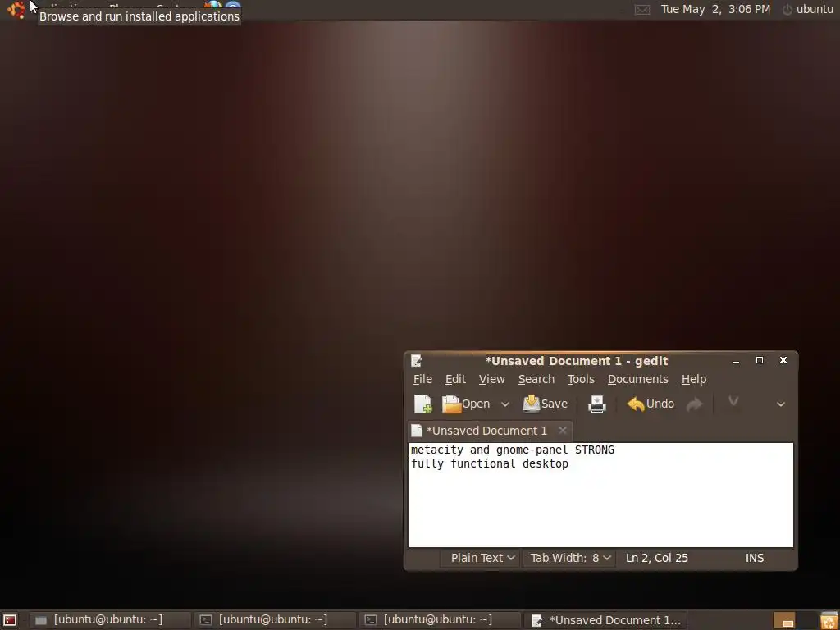Click the grayed-out Redo arrow icon
Screen dimensions: 840x630
[x=694, y=404]
